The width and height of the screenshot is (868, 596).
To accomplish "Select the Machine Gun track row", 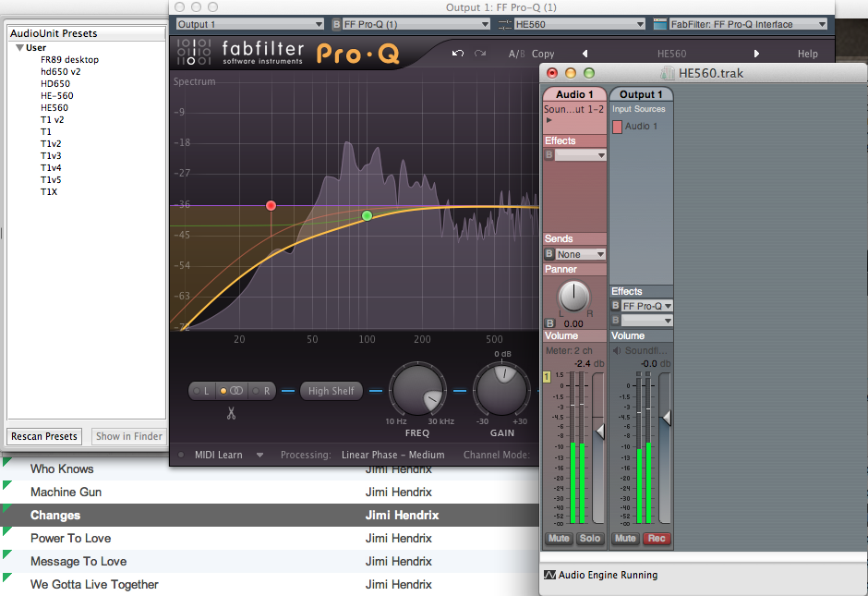I will [270, 492].
